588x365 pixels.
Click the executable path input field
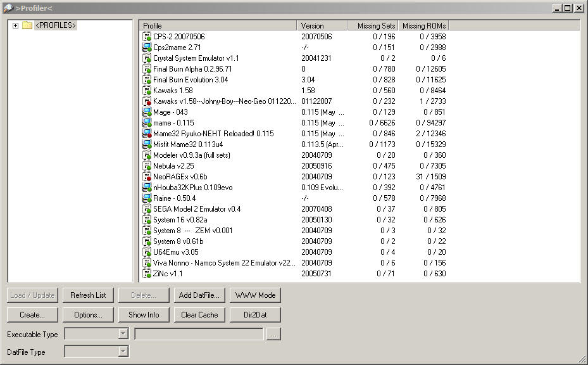(199, 334)
